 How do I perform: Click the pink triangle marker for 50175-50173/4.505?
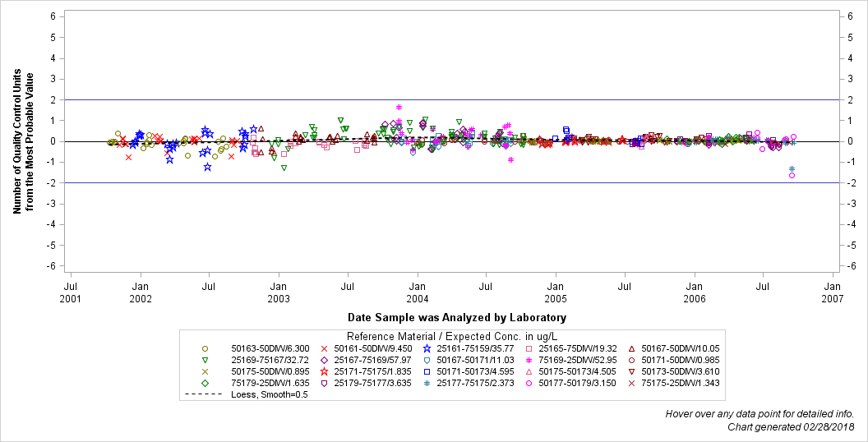pyautogui.click(x=529, y=371)
